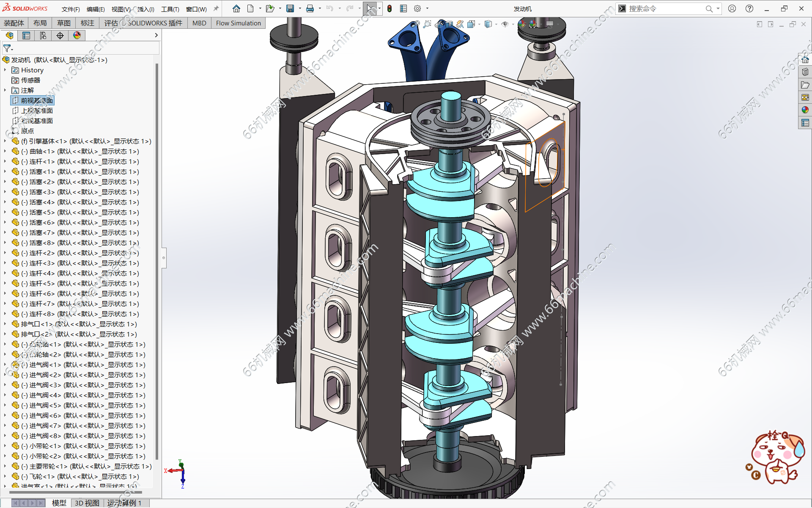Switch to ConfigurationManager tab
The width and height of the screenshot is (812, 508).
point(43,36)
